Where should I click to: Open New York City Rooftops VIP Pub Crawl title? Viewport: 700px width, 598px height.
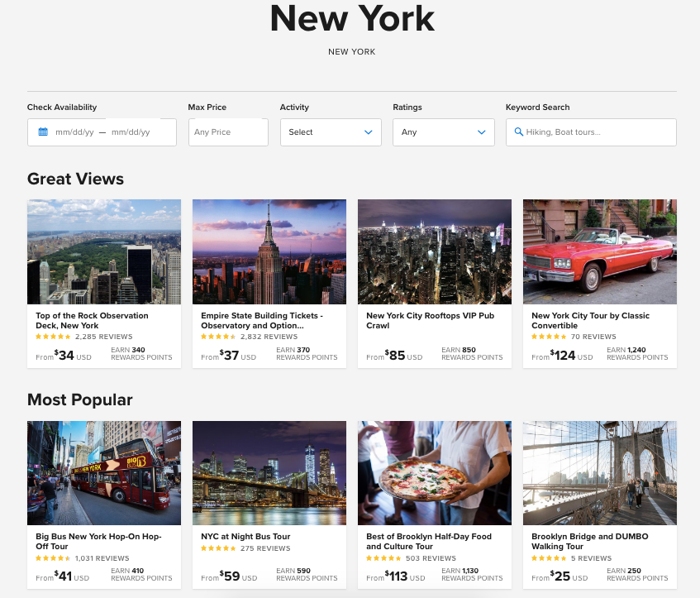(430, 320)
